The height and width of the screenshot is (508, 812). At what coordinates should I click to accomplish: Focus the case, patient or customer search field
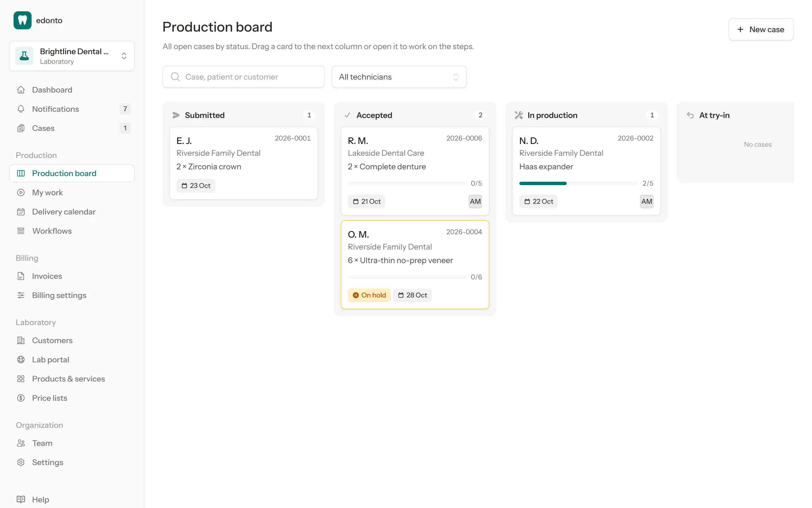click(x=243, y=77)
